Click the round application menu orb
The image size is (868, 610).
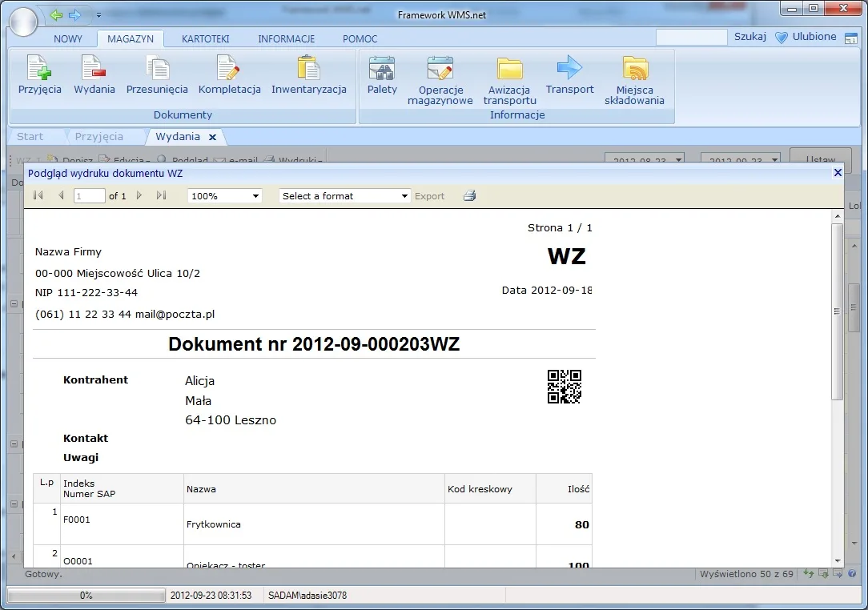point(22,22)
